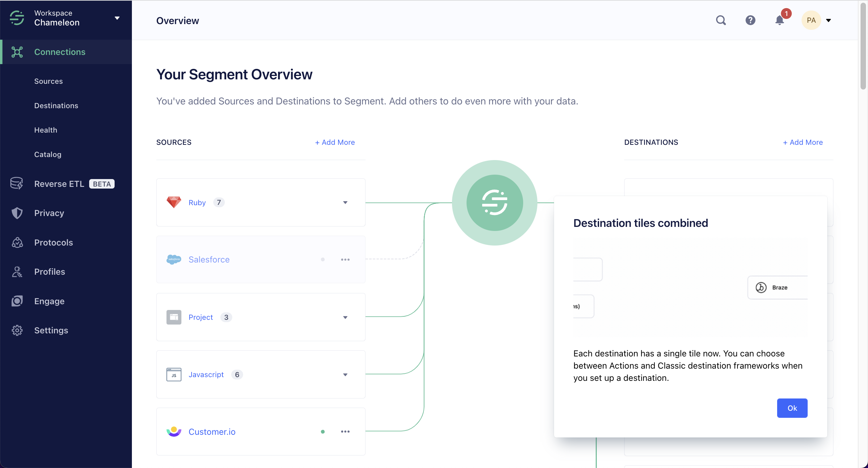Open the Javascript source link
Viewport: 868px width, 468px height.
click(206, 374)
